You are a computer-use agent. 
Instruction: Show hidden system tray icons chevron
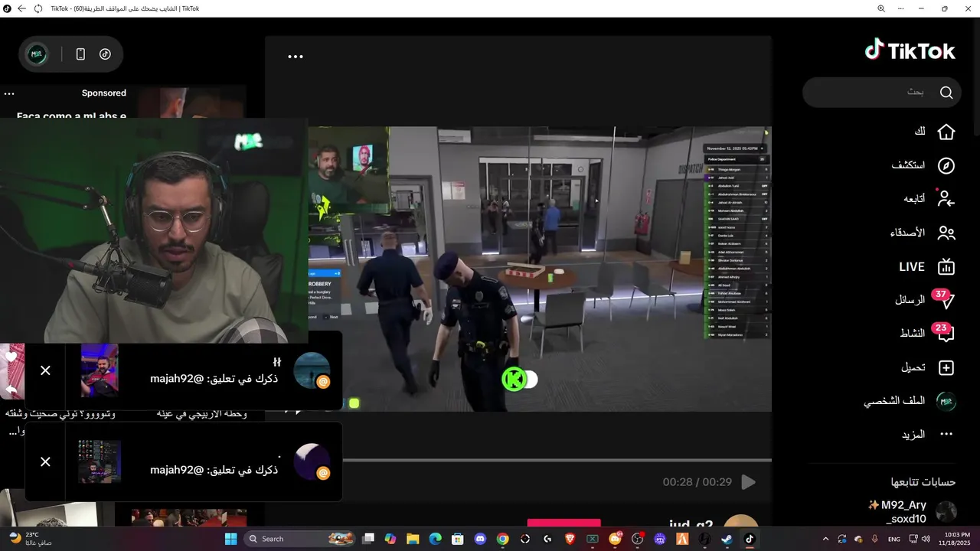point(825,539)
